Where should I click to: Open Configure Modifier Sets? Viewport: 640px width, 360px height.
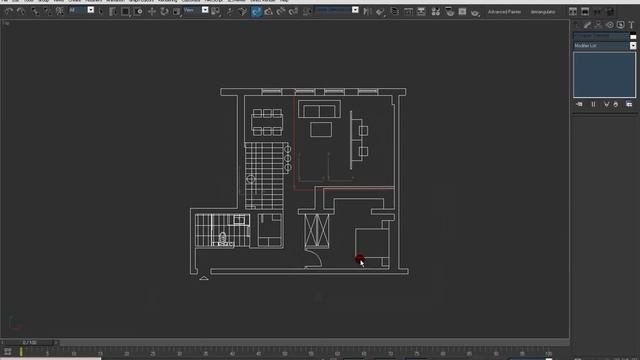(629, 104)
